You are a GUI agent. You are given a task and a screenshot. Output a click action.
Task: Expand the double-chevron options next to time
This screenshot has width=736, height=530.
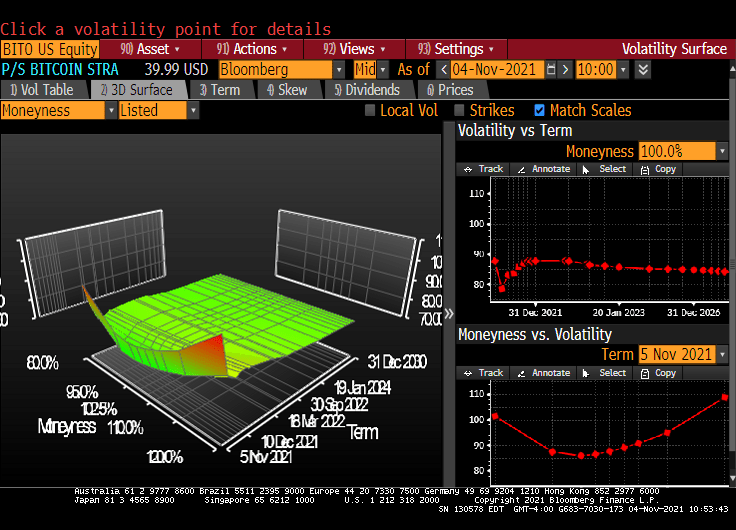[x=643, y=69]
